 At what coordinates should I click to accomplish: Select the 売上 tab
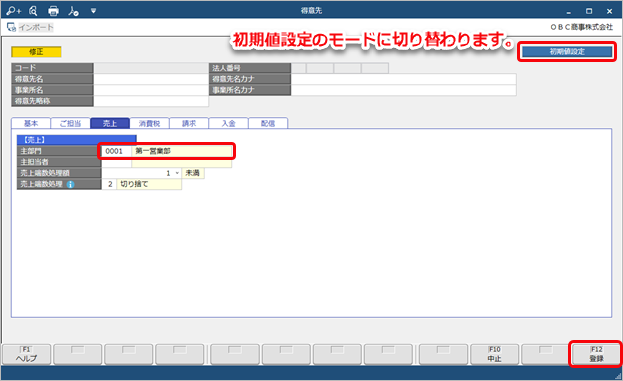(x=110, y=123)
